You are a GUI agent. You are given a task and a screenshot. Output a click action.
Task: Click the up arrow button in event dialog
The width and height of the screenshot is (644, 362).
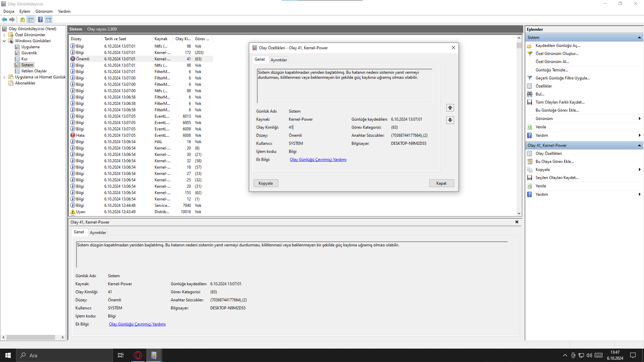tap(450, 108)
